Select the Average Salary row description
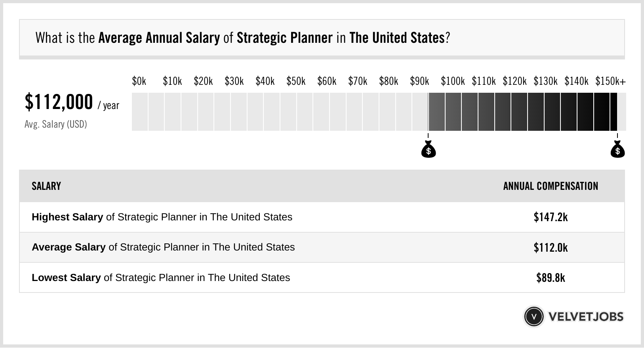The height and width of the screenshot is (348, 644). 163,247
